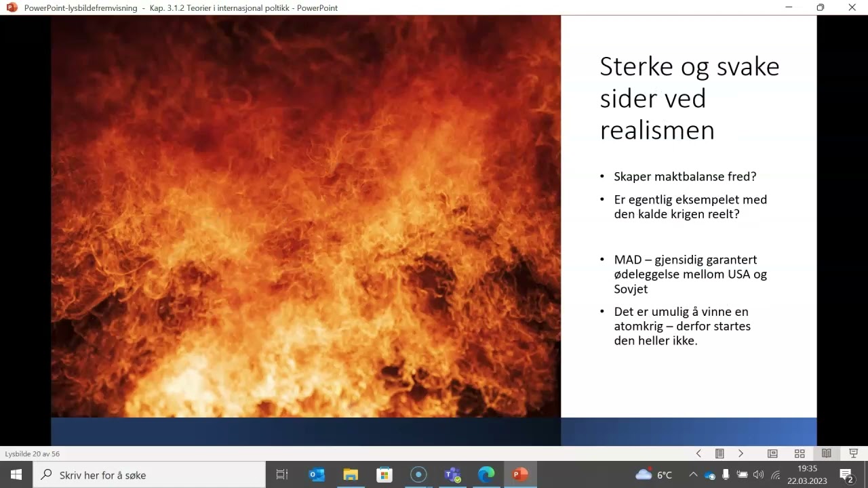Open Outlook from the taskbar

[x=317, y=474]
